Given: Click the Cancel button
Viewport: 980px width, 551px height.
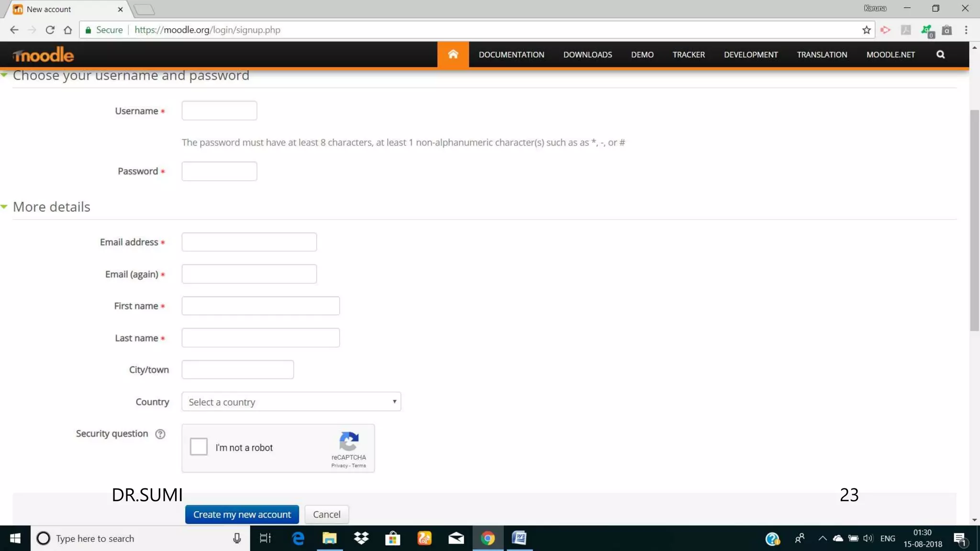Looking at the screenshot, I should click(x=326, y=514).
